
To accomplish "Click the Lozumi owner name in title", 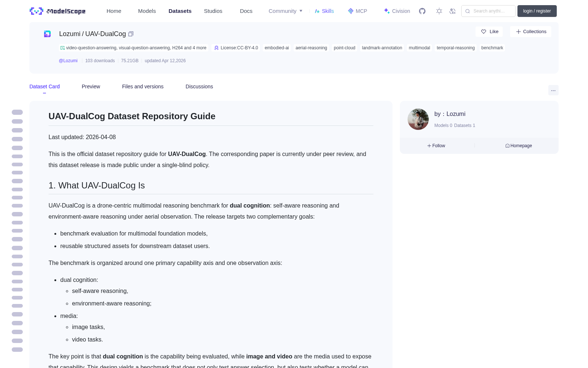I will [70, 34].
